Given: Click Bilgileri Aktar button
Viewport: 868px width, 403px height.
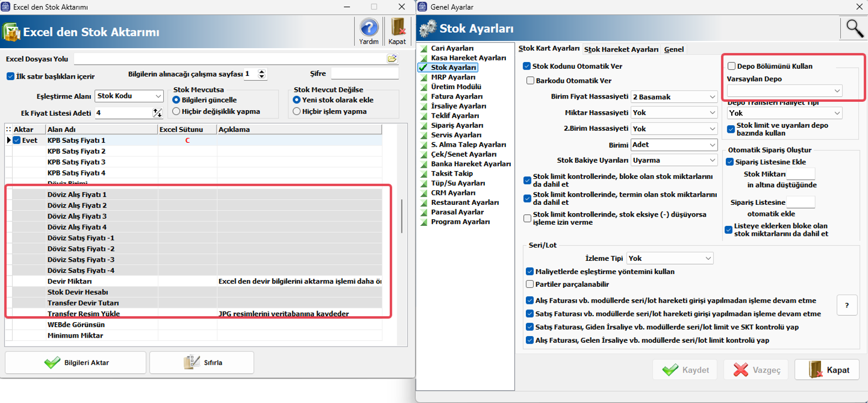Looking at the screenshot, I should pos(75,363).
